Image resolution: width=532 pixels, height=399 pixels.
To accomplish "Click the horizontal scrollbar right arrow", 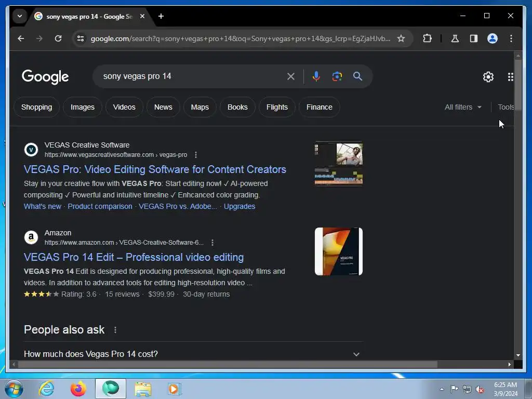I will (x=509, y=364).
